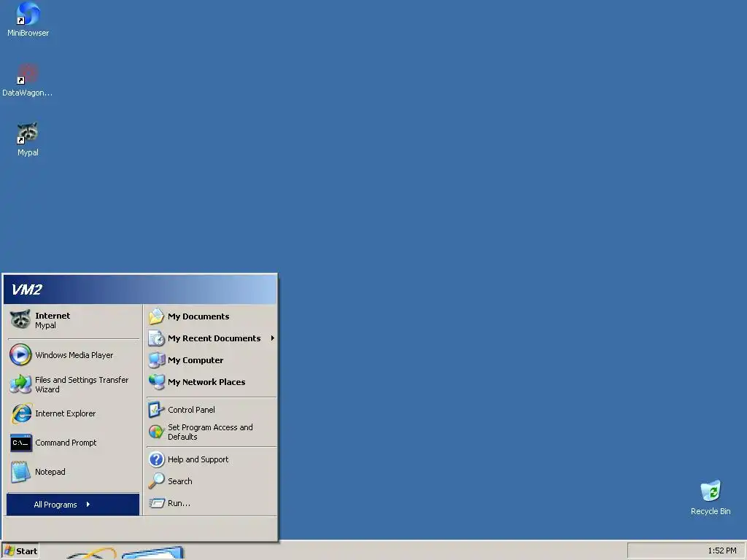This screenshot has height=560, width=747.
Task: Expand All Programs submenu arrow
Action: click(88, 505)
